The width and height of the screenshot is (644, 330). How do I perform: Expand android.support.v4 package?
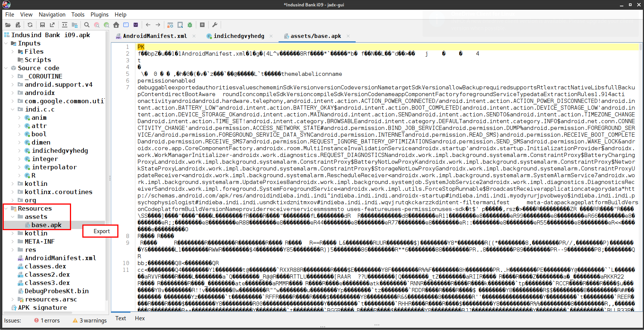pyautogui.click(x=13, y=85)
